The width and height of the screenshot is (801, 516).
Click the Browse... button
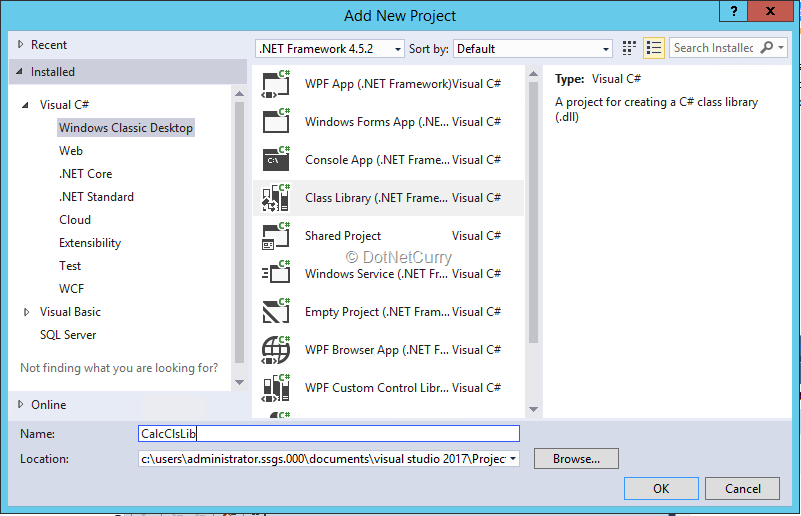576,459
